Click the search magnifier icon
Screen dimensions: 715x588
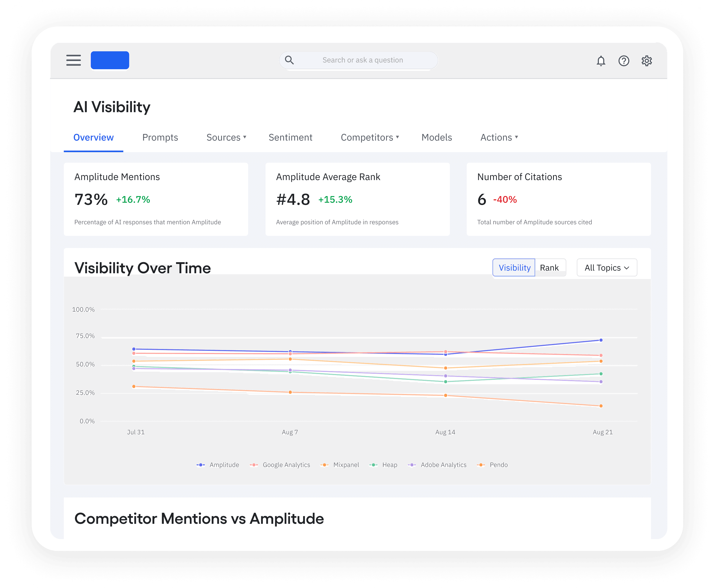coord(289,60)
